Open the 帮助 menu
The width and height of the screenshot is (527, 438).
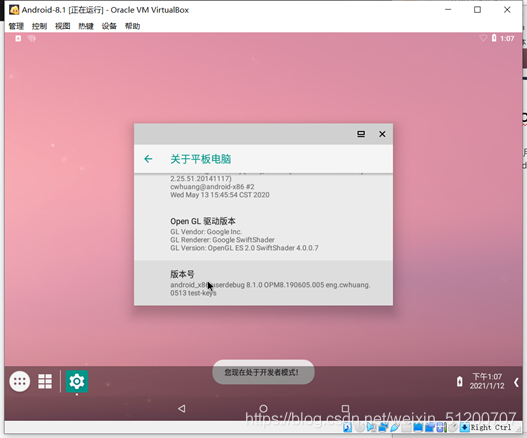click(x=132, y=26)
